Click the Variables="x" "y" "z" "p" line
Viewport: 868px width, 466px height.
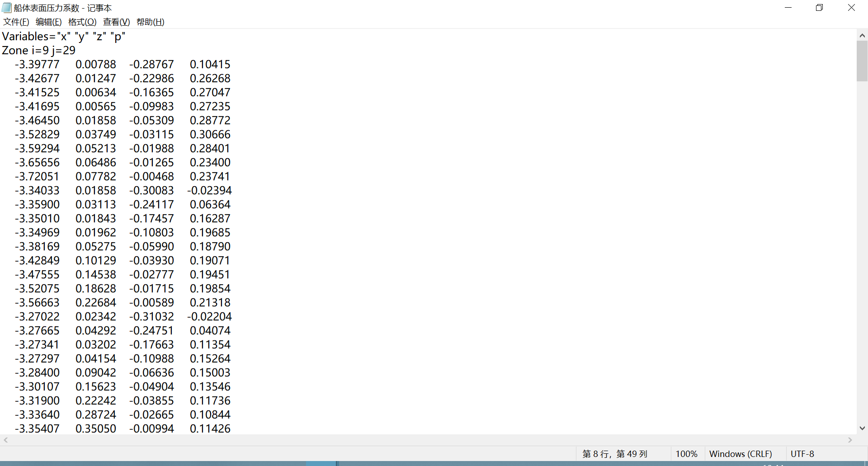tap(64, 37)
